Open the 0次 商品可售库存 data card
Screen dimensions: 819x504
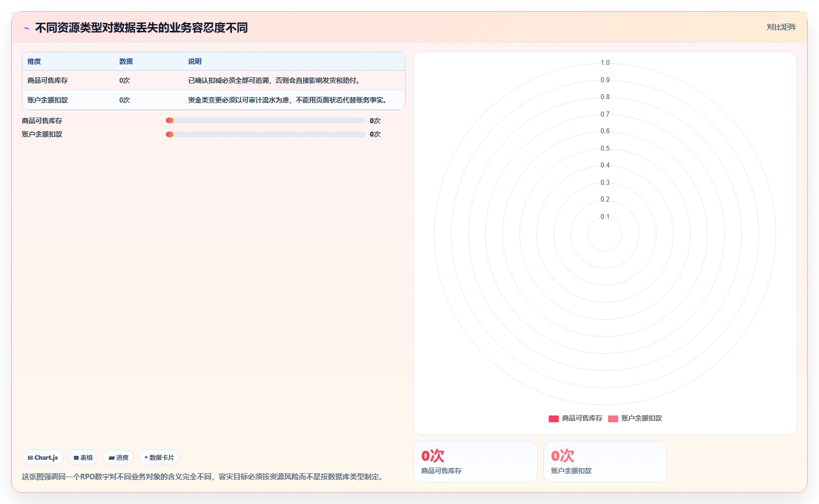coord(476,461)
